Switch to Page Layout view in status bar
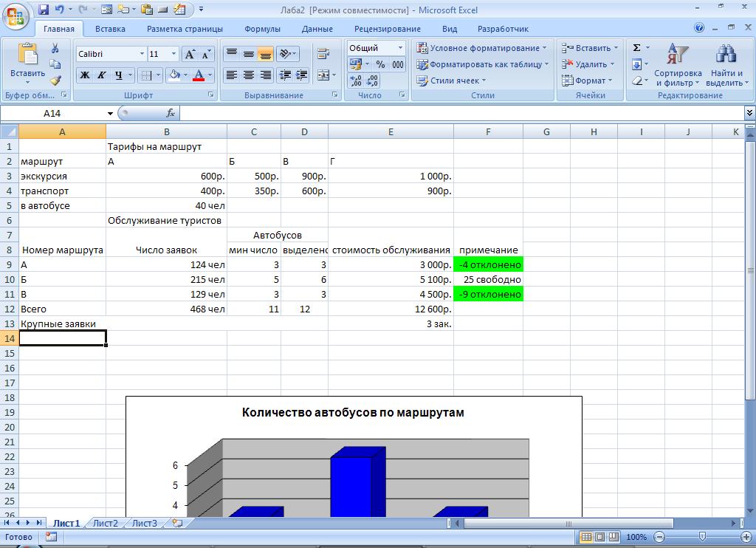Image resolution: width=756 pixels, height=548 pixels. (x=599, y=537)
